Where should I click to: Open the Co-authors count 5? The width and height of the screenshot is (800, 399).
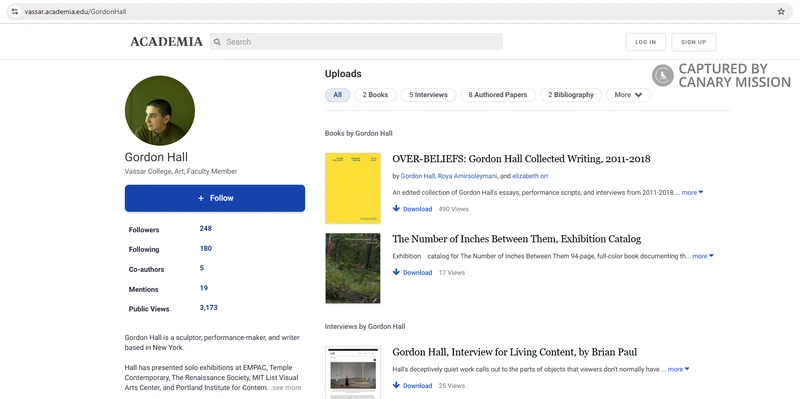pyautogui.click(x=202, y=268)
